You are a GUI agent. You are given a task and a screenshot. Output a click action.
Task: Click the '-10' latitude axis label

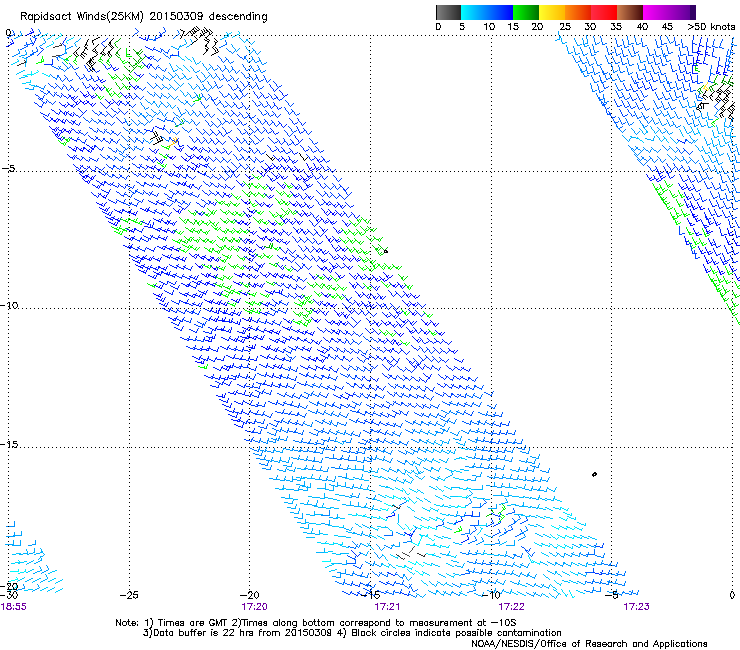click(9, 305)
